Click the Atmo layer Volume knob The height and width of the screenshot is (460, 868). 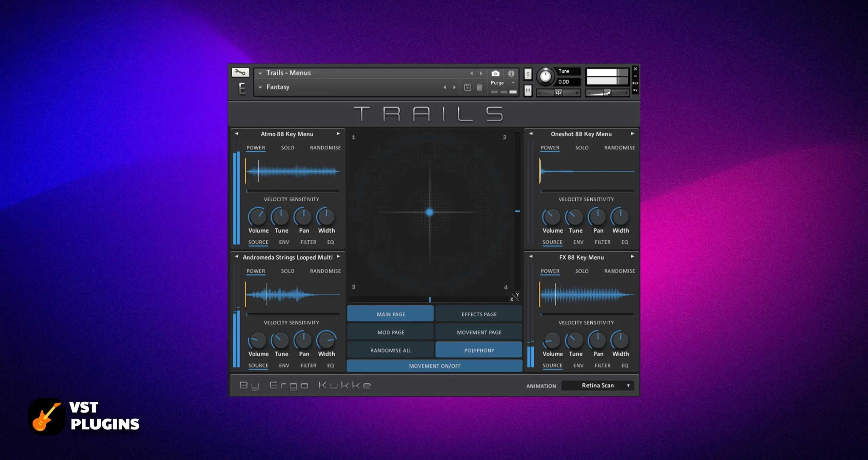[258, 217]
